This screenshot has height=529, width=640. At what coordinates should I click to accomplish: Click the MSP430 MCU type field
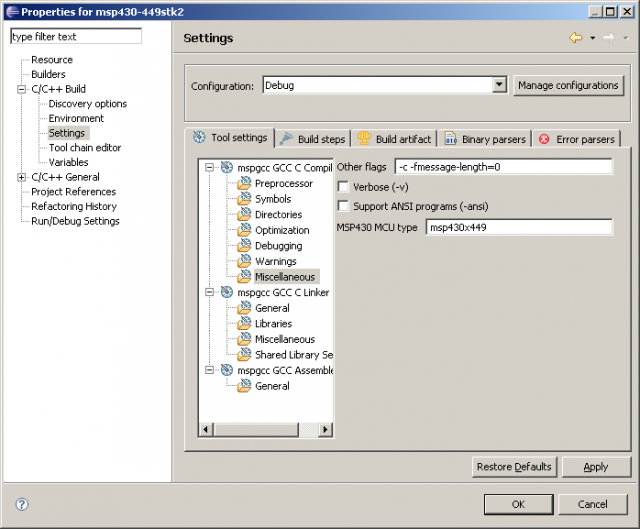tap(519, 227)
